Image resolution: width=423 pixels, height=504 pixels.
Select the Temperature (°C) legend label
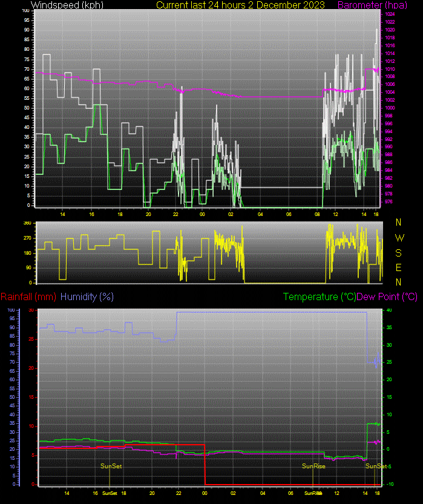320,296
